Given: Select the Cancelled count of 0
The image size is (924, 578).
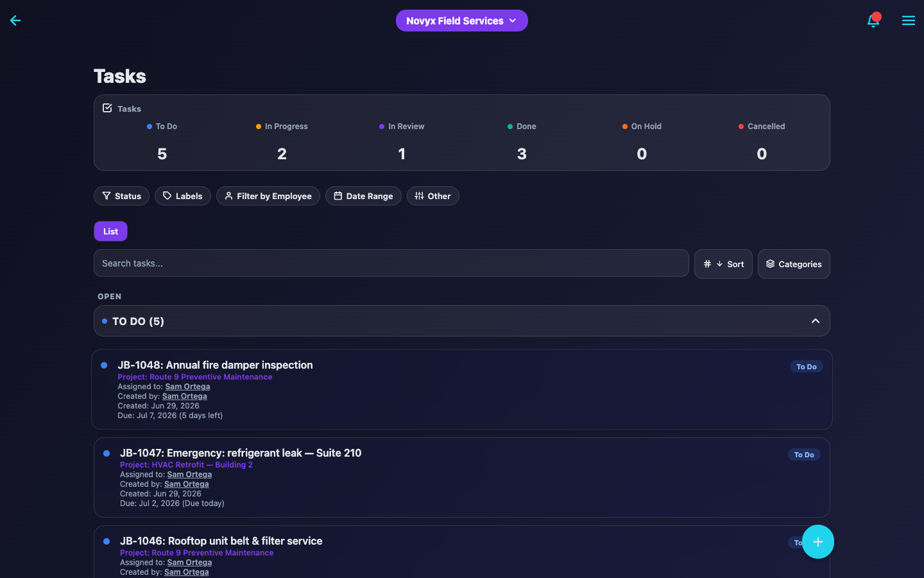Looking at the screenshot, I should [762, 154].
